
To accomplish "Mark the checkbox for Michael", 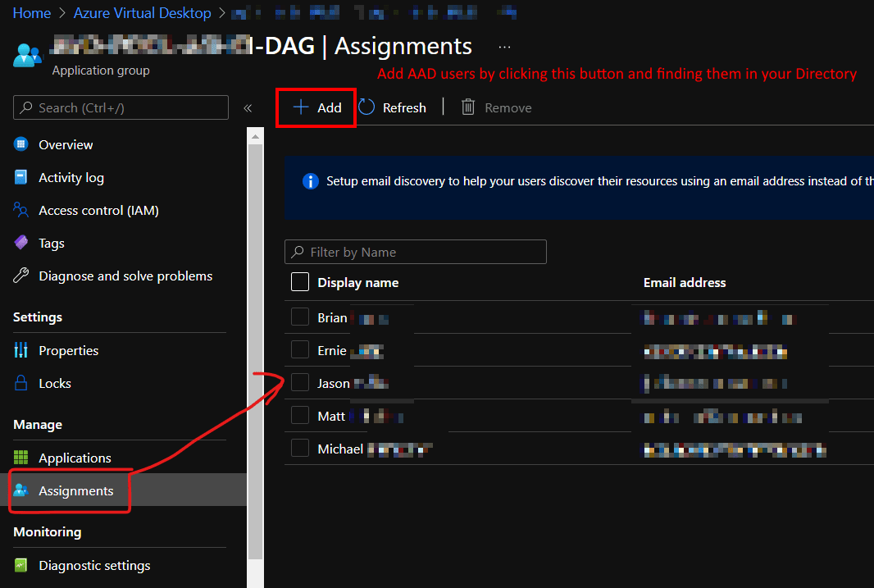I will (x=300, y=448).
